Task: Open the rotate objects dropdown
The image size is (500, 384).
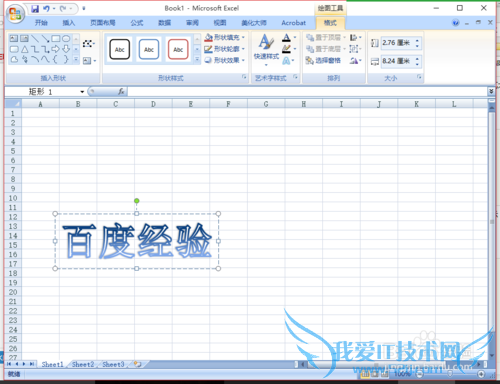Action: tap(356, 61)
